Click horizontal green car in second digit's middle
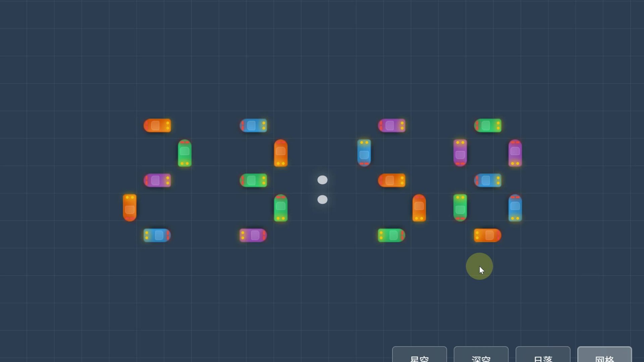 [253, 180]
